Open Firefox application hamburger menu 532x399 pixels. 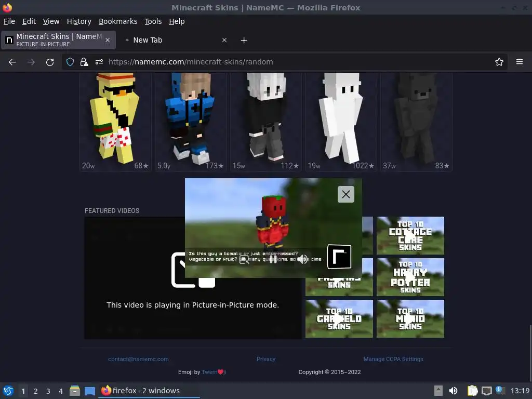click(520, 62)
